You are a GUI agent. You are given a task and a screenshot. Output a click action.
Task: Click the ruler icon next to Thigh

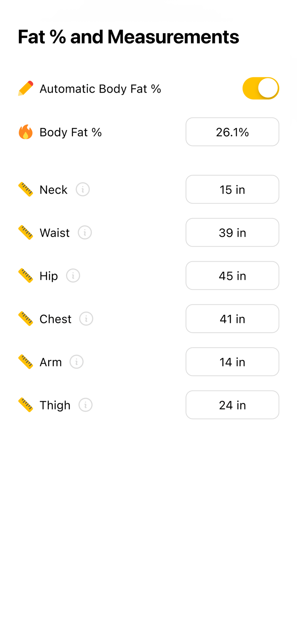[26, 405]
